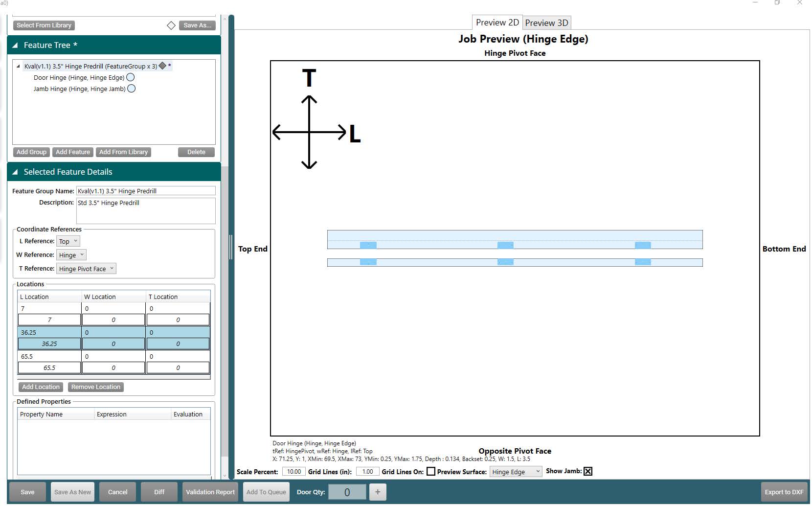Viewport: 812px width, 506px height.
Task: Click the Grid Lines (in) input field
Action: (x=368, y=472)
